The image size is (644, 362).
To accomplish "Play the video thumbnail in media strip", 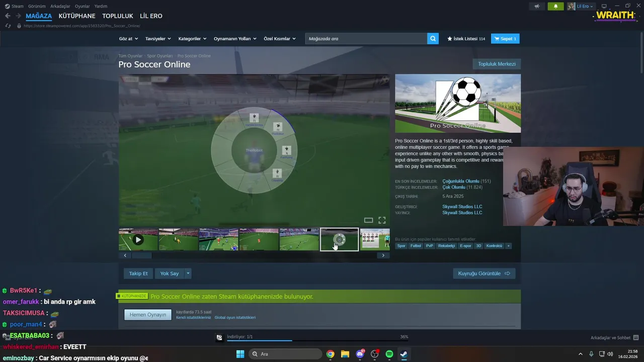I will coord(138,240).
